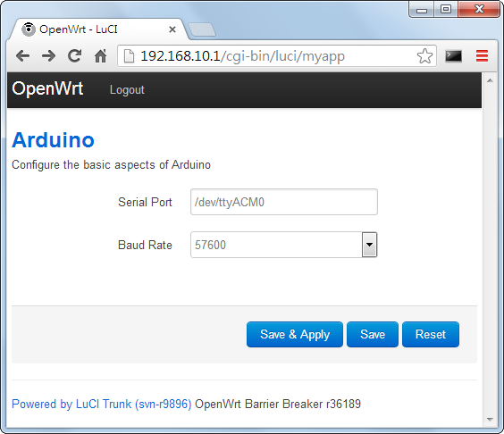Viewport: 504px width, 434px height.
Task: Click the Save & Apply button
Action: point(295,334)
